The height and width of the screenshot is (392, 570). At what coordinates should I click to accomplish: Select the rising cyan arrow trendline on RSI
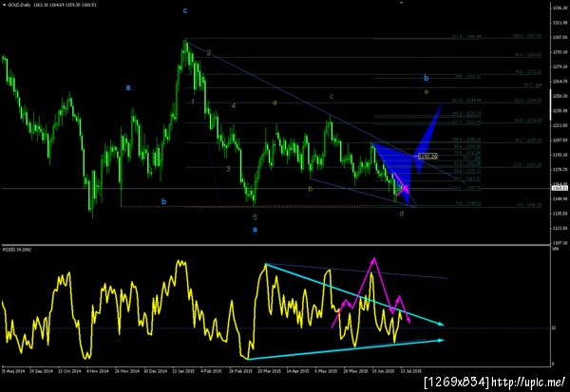(346, 349)
